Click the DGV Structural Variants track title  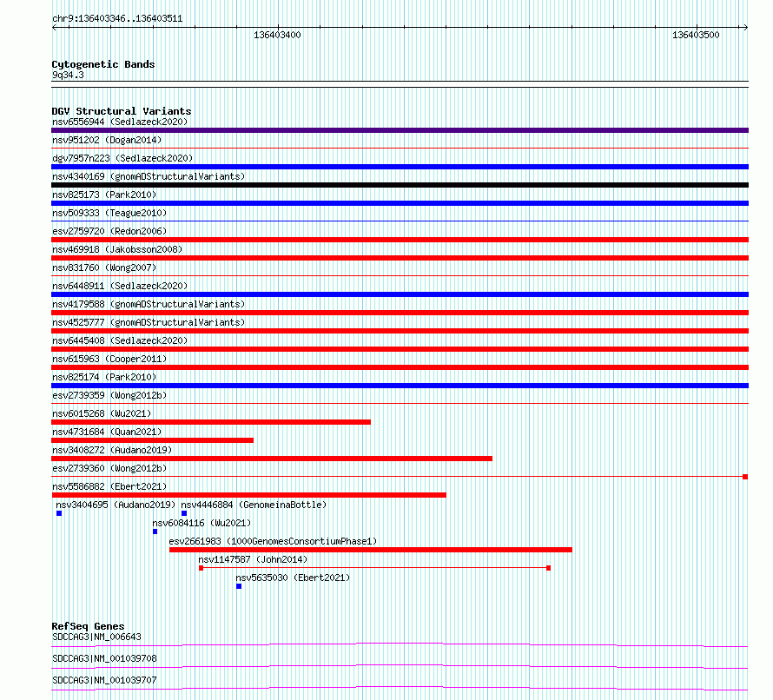click(122, 111)
